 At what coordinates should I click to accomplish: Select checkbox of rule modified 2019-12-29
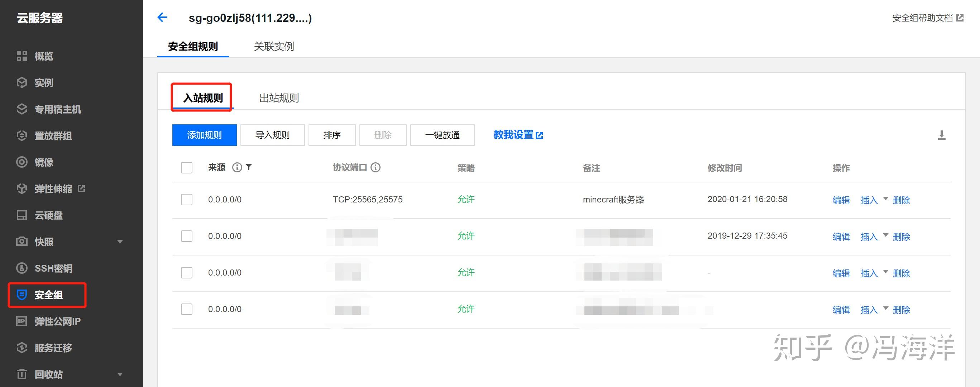[x=186, y=236]
